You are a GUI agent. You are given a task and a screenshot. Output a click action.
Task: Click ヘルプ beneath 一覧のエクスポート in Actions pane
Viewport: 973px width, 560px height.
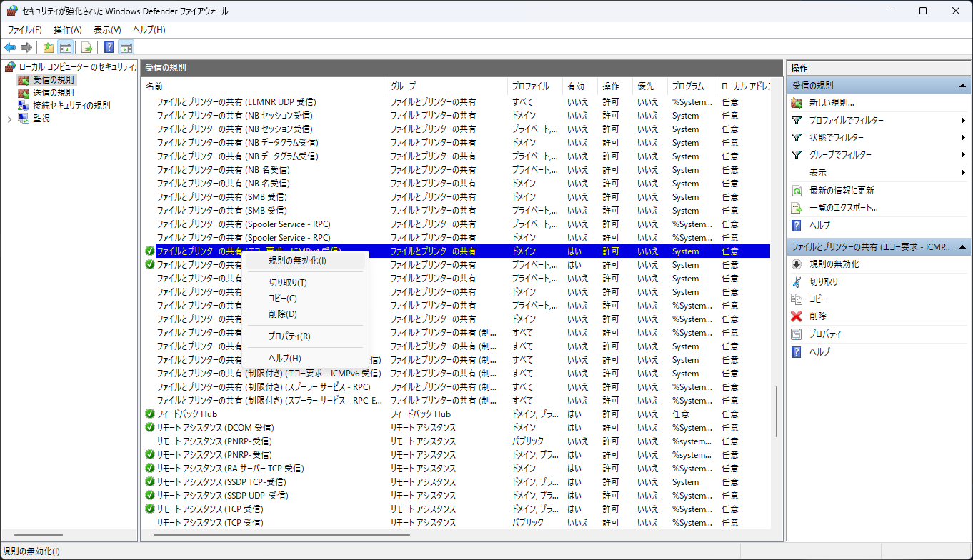[x=819, y=225]
